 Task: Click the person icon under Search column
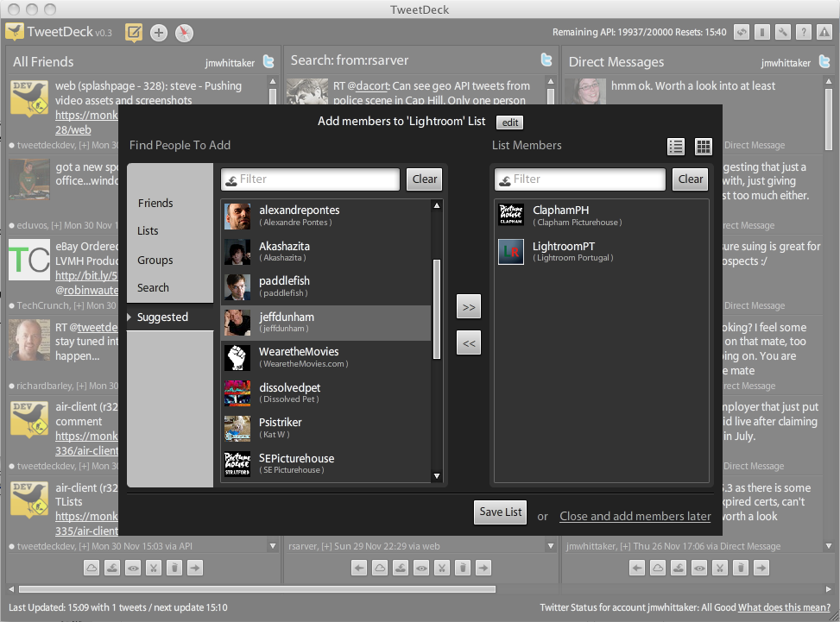(401, 568)
